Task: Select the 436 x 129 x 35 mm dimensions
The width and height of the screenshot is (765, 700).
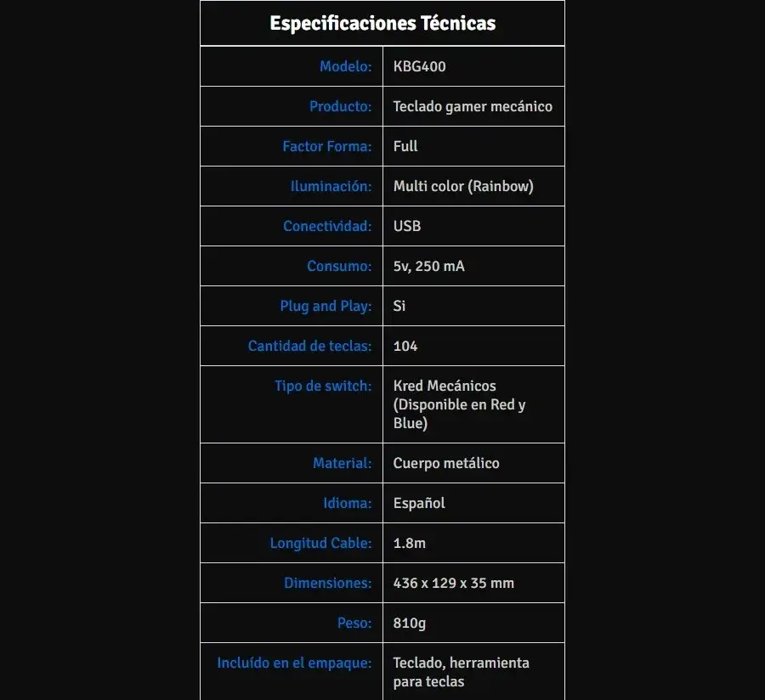Action: click(453, 583)
